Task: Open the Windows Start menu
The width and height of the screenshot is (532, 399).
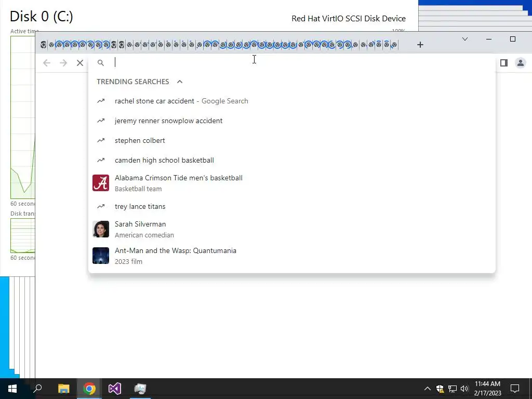Action: [12, 389]
